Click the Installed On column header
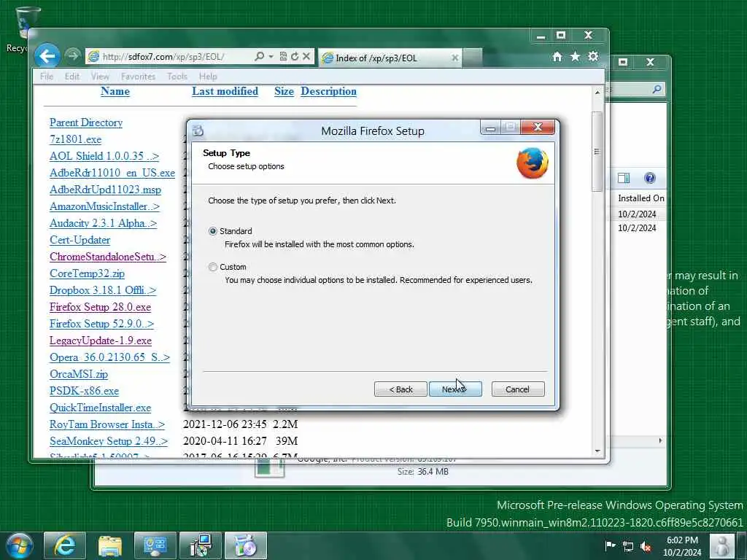Viewport: 747px width, 560px height. (x=640, y=198)
